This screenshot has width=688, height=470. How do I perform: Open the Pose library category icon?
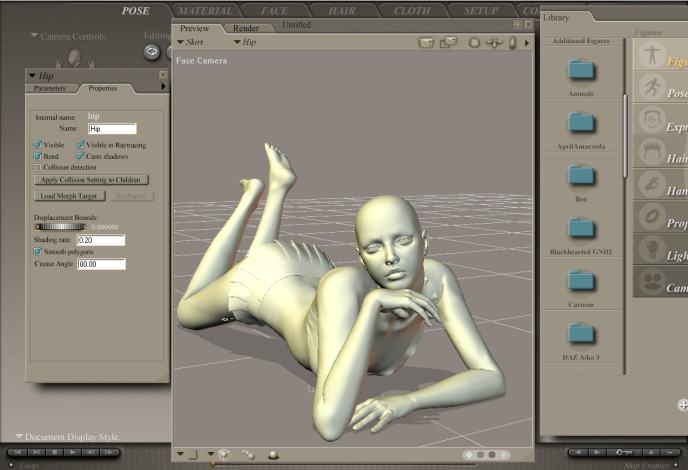coord(653,87)
